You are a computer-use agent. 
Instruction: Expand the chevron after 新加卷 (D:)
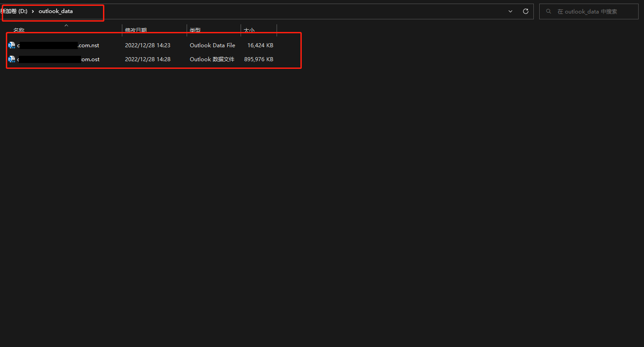pyautogui.click(x=33, y=11)
